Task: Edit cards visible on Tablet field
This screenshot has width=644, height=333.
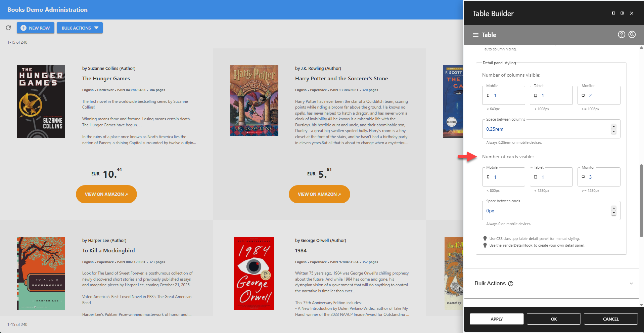Action: pyautogui.click(x=551, y=177)
